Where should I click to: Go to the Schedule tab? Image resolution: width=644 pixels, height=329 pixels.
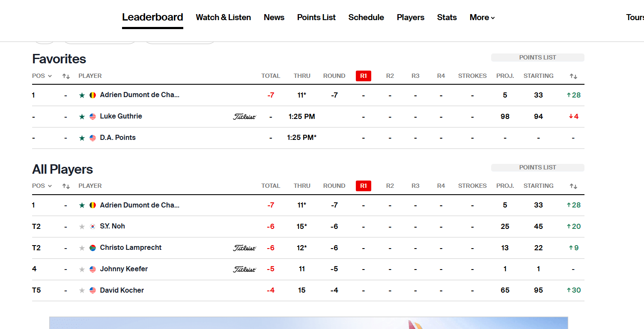pyautogui.click(x=366, y=18)
